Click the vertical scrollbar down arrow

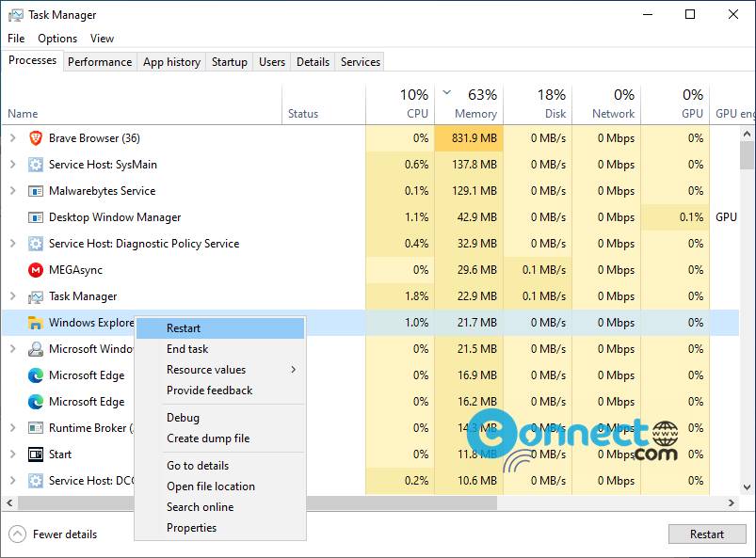[x=747, y=487]
